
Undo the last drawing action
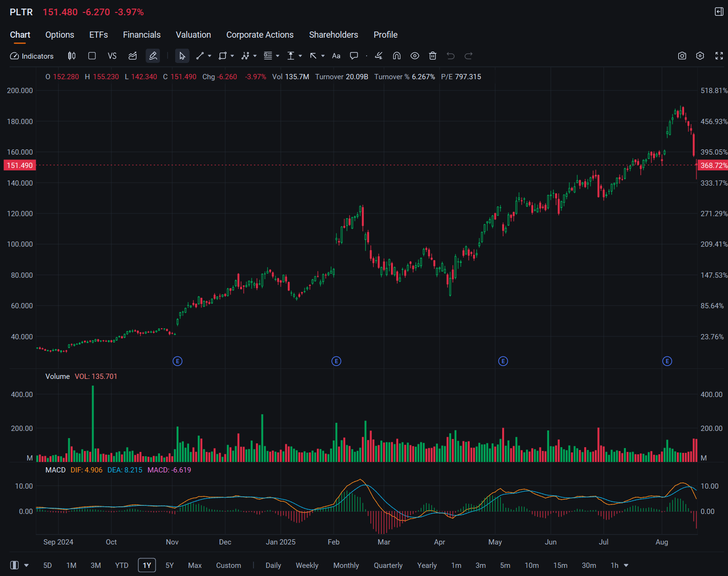coord(451,56)
